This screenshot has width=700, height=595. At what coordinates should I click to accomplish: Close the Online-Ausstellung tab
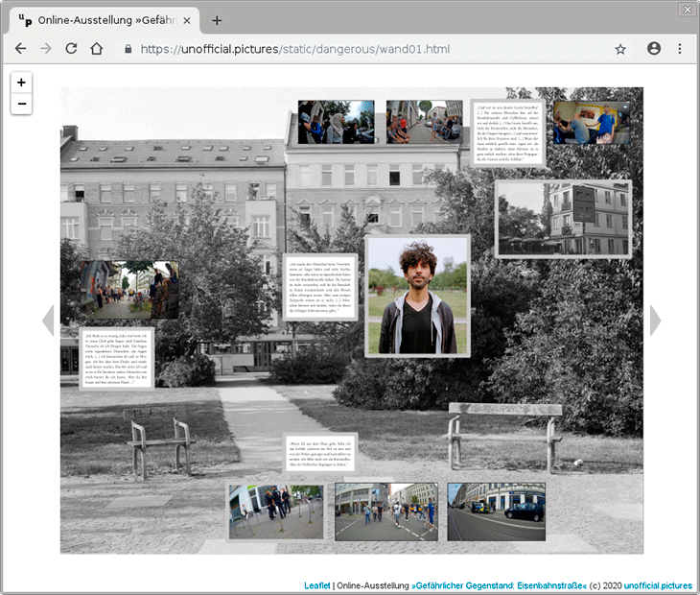(186, 20)
